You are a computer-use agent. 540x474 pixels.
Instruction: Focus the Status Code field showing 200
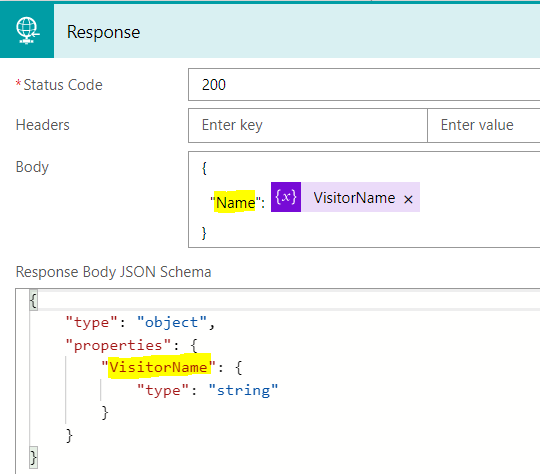tap(364, 85)
